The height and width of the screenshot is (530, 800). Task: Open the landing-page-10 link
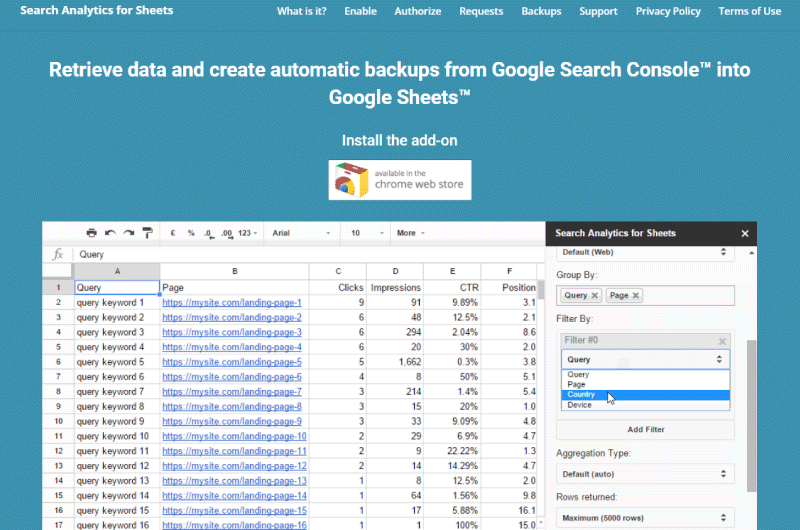coord(234,436)
